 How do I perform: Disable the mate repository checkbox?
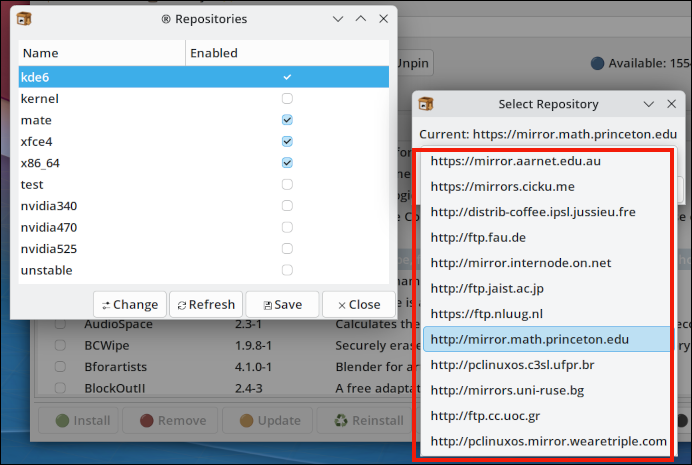pyautogui.click(x=287, y=120)
